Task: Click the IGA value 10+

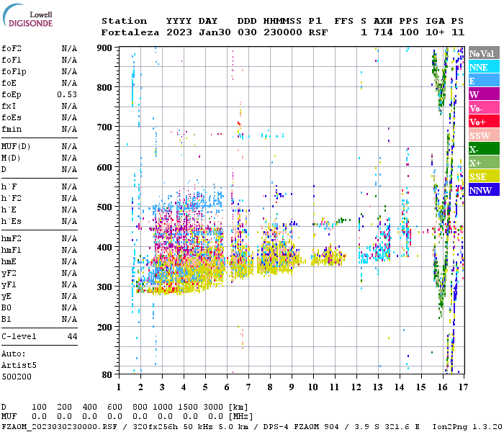Action: tap(435, 32)
